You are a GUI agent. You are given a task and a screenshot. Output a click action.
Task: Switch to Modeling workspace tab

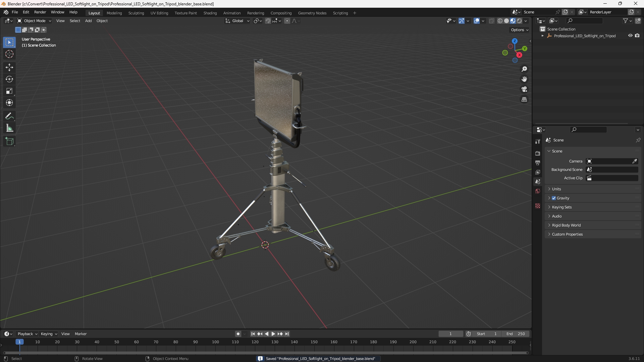point(114,13)
